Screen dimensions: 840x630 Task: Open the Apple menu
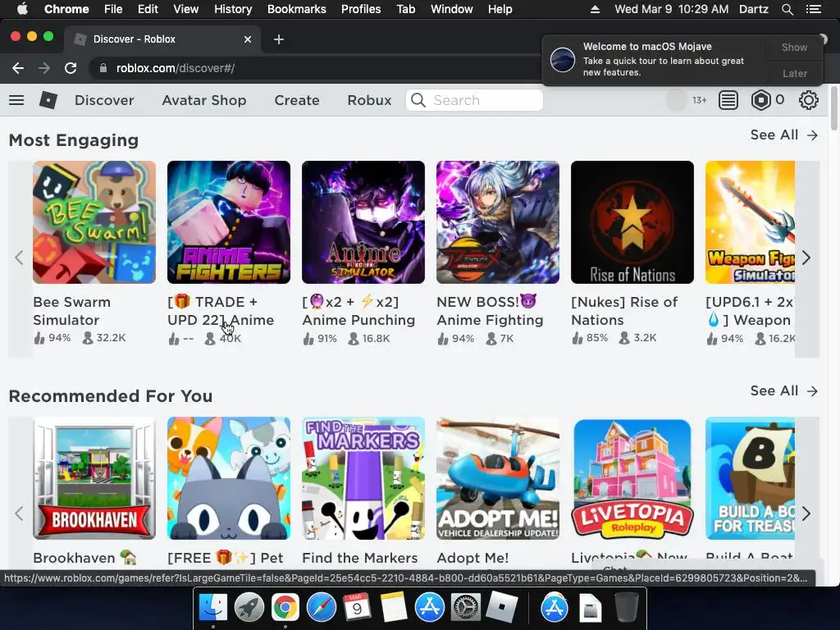click(x=22, y=9)
